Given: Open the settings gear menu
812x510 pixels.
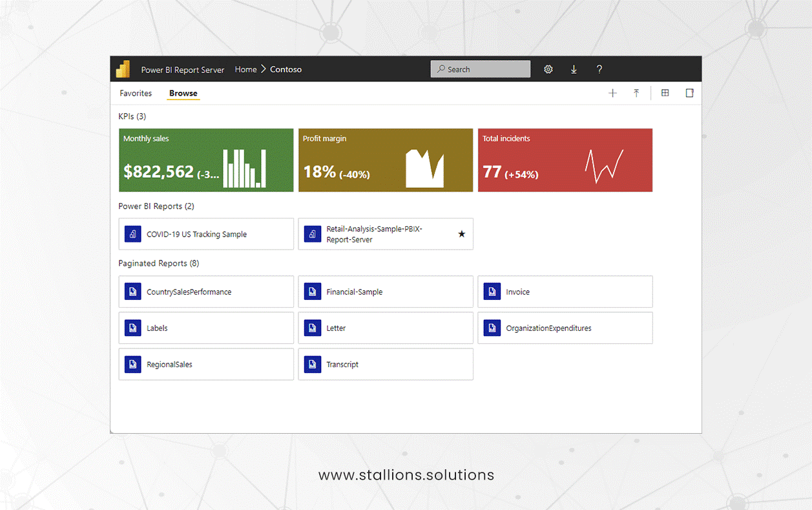Looking at the screenshot, I should [x=548, y=69].
